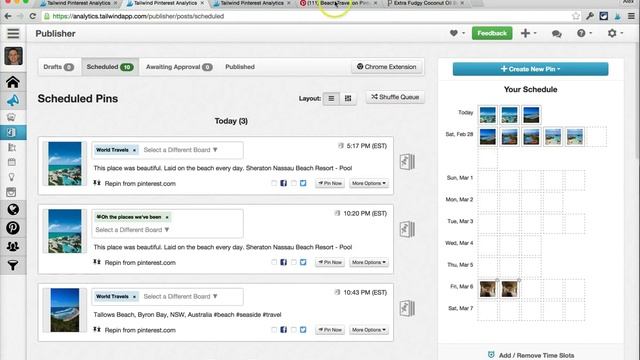The height and width of the screenshot is (360, 640).
Task: Select first Fri, Mar 6 schedule thumbnail
Action: tap(488, 289)
